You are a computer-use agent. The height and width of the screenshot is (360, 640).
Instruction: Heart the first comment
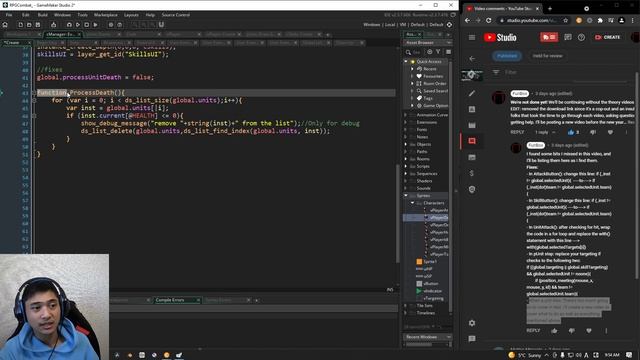(610, 132)
